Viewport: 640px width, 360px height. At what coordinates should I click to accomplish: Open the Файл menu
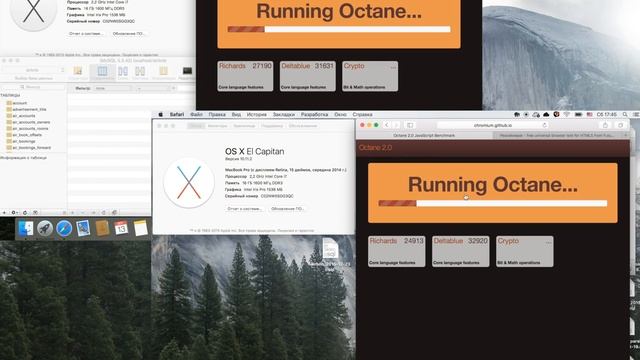coord(196,115)
